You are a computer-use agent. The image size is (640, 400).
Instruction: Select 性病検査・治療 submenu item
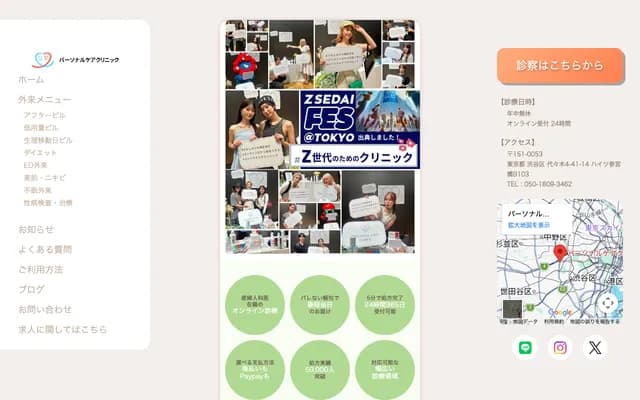click(48, 203)
